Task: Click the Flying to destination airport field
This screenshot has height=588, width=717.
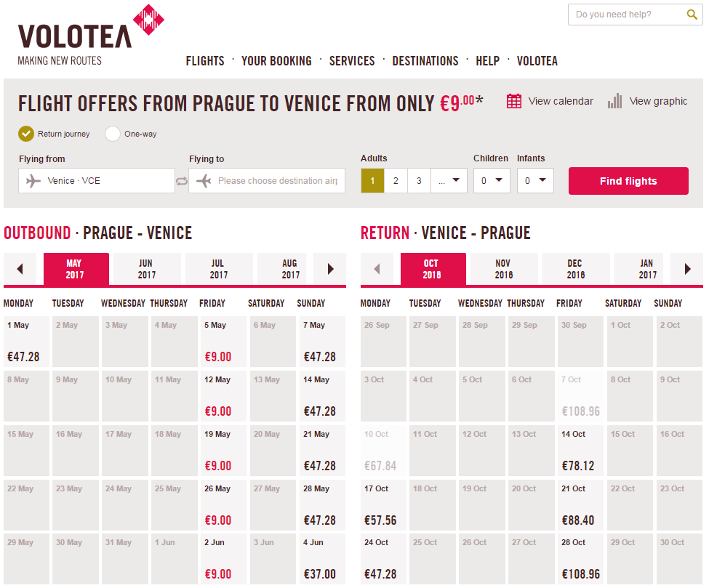Action: pyautogui.click(x=267, y=181)
